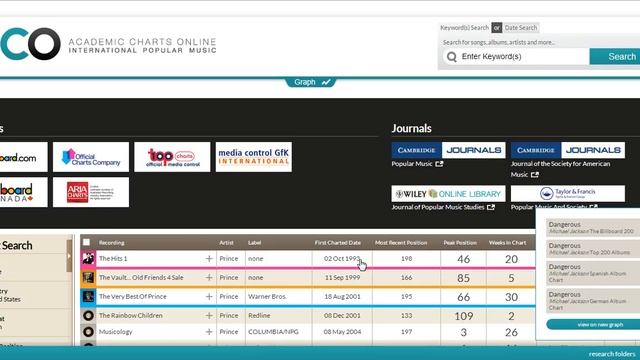
Task: Click The Rainbow Children disc icon
Action: (88, 316)
